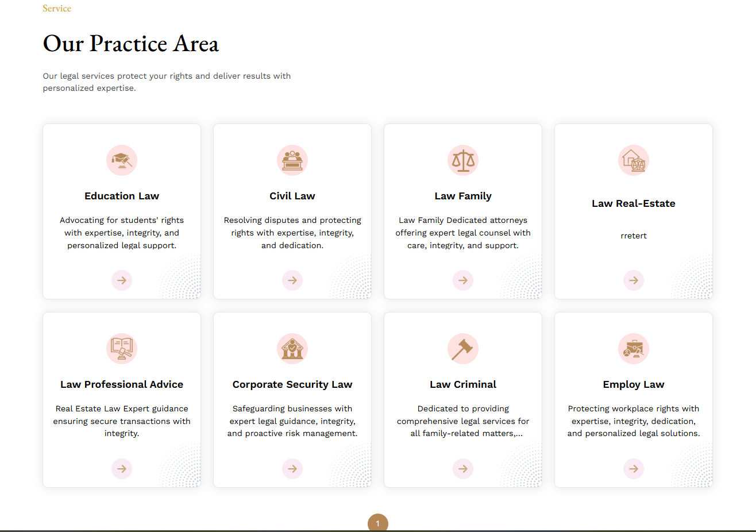Select the Employ Law briefcase icon
The height and width of the screenshot is (532, 756).
tap(634, 349)
